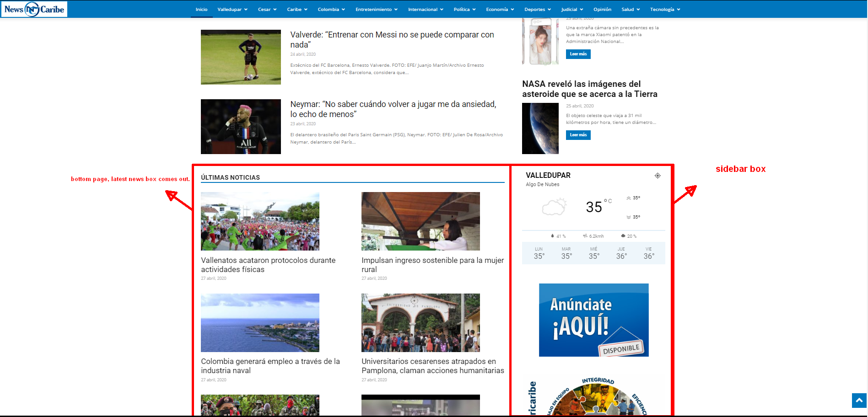Image resolution: width=868 pixels, height=417 pixels.
Task: Click the News Caribe logo
Action: tap(34, 9)
